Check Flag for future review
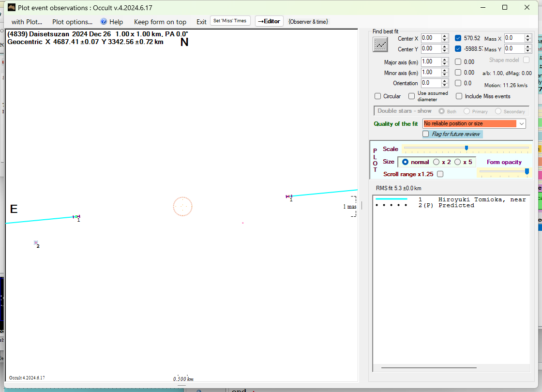The image size is (542, 392). pyautogui.click(x=426, y=134)
